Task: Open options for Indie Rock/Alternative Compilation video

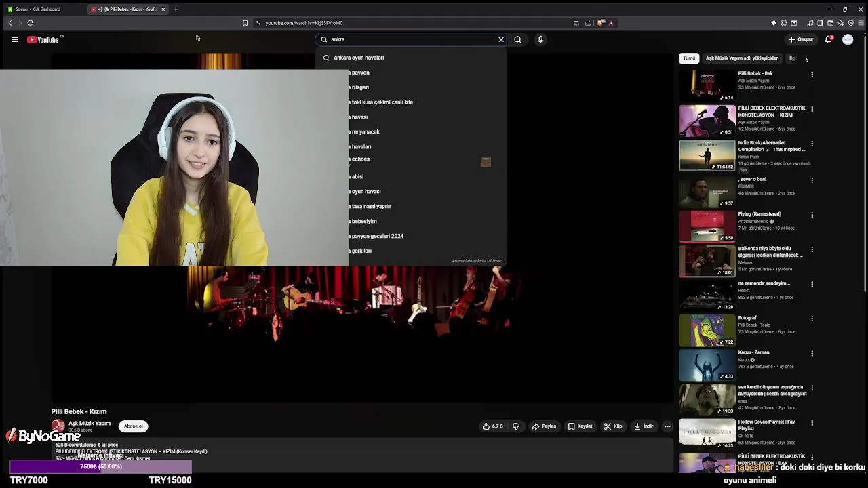Action: tap(812, 144)
